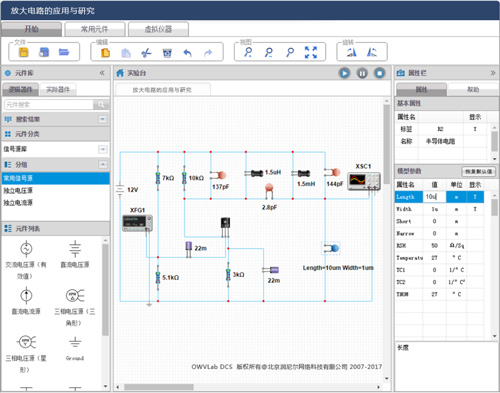The height and width of the screenshot is (393, 500).
Task: Expand the search results section
Action: pyautogui.click(x=103, y=119)
